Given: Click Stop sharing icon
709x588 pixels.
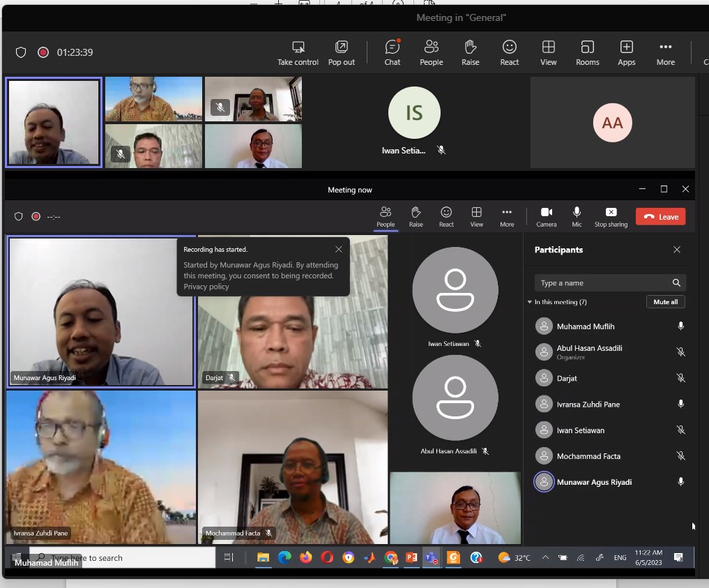Looking at the screenshot, I should click(x=611, y=216).
